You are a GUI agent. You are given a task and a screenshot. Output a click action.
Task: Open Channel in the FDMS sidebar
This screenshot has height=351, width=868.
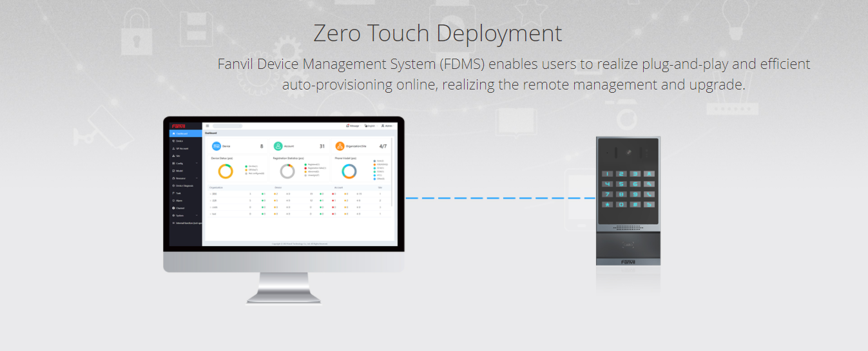click(186, 208)
